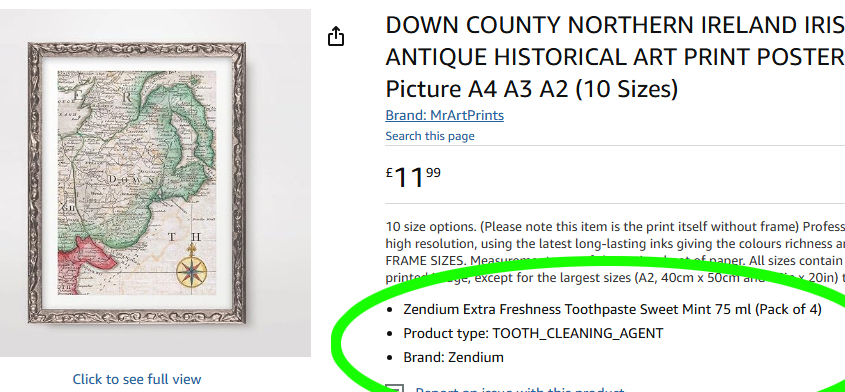Open Report an issue with this product
Image resolution: width=845 pixels, height=392 pixels.
520,389
